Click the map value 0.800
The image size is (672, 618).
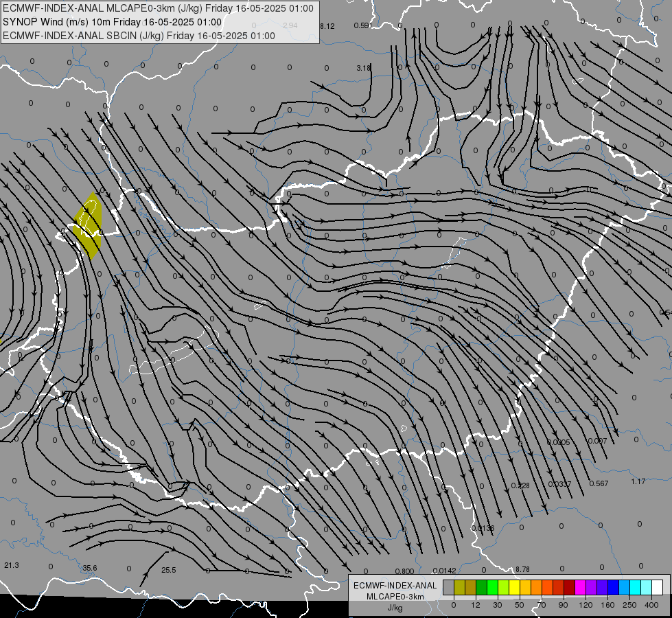(x=404, y=571)
